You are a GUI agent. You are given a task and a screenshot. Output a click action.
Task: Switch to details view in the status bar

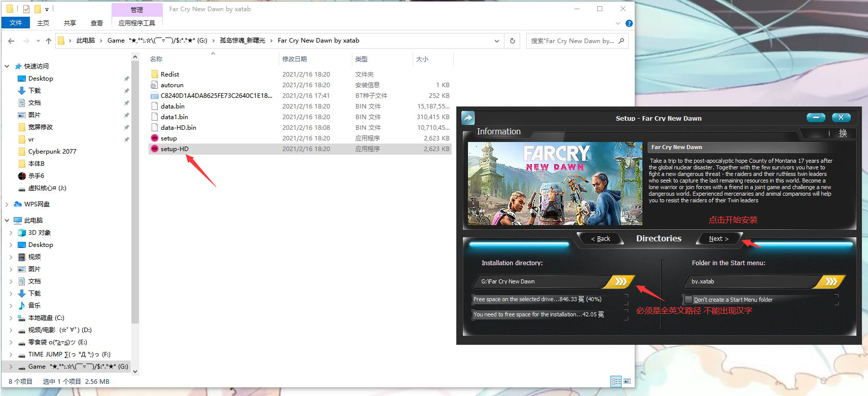click(617, 381)
